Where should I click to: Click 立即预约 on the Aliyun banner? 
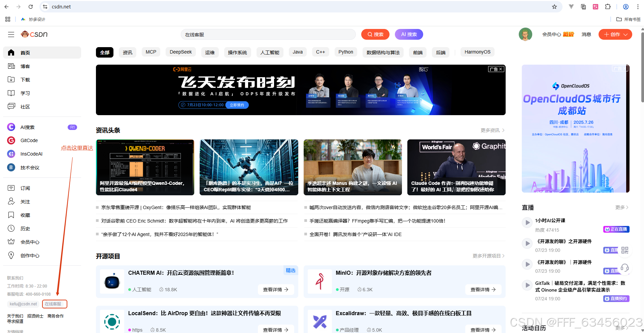pyautogui.click(x=237, y=105)
